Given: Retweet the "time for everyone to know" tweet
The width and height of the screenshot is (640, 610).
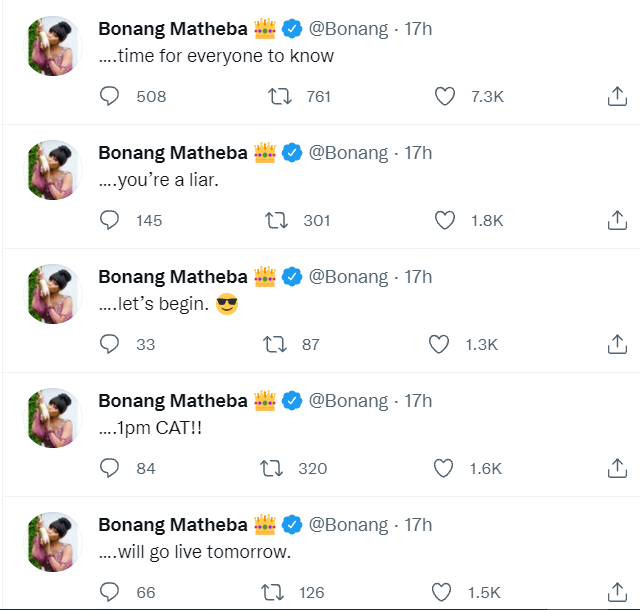Looking at the screenshot, I should [x=281, y=96].
